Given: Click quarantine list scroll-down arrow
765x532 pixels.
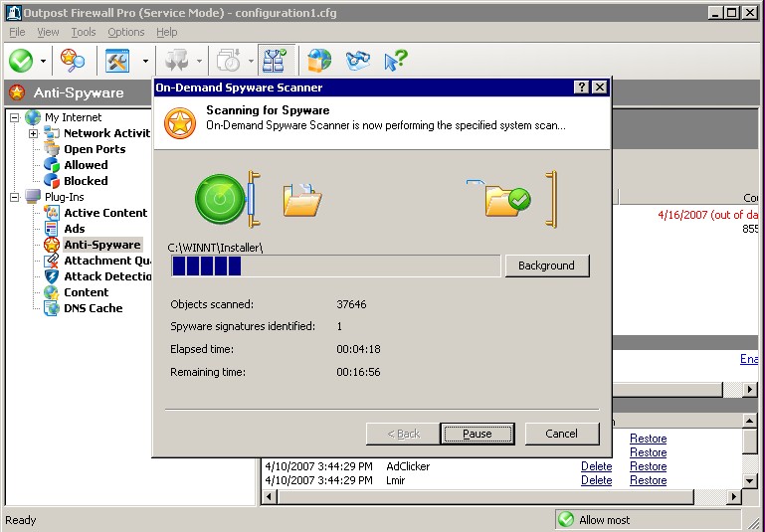Looking at the screenshot, I should (x=750, y=481).
